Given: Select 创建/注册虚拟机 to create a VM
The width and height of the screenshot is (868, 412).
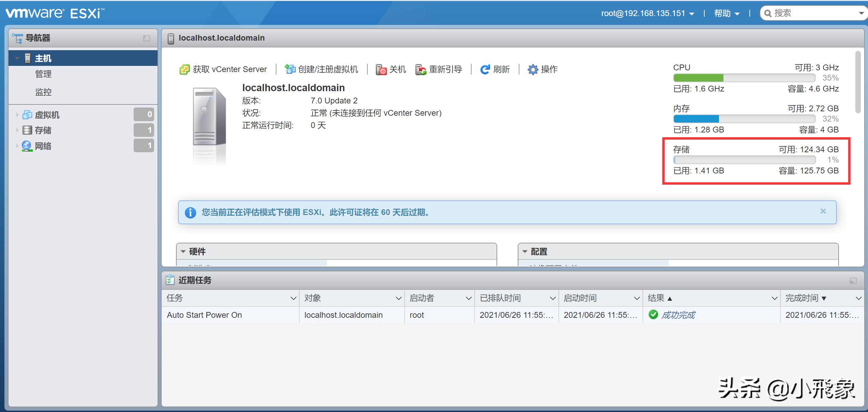Looking at the screenshot, I should [290, 69].
